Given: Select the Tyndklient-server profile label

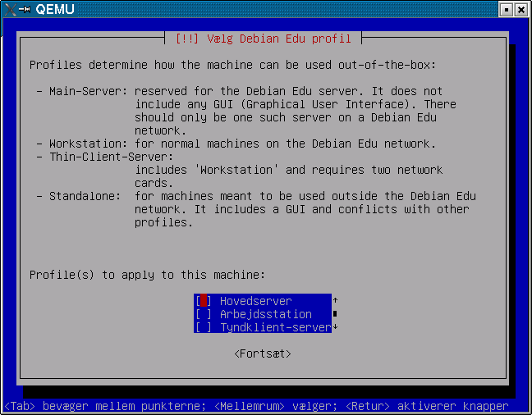Looking at the screenshot, I should click(276, 327).
